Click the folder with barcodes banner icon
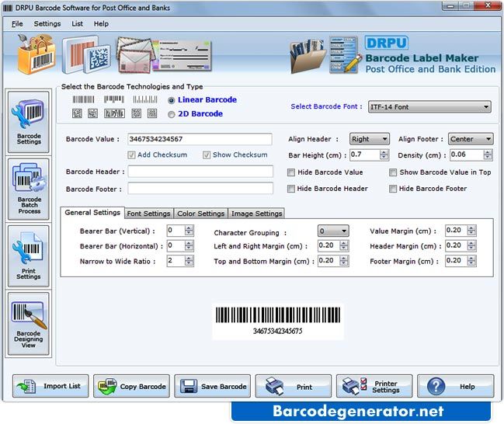This screenshot has width=504, height=424. [x=308, y=56]
